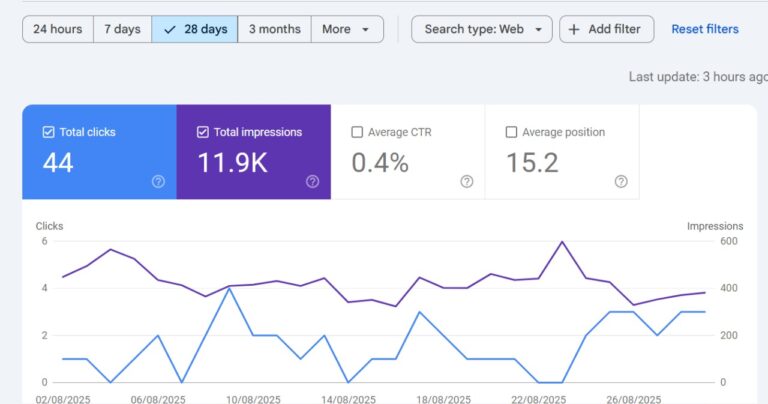Image resolution: width=768 pixels, height=404 pixels.
Task: Click the 15.2 Average position value
Action: click(x=532, y=163)
